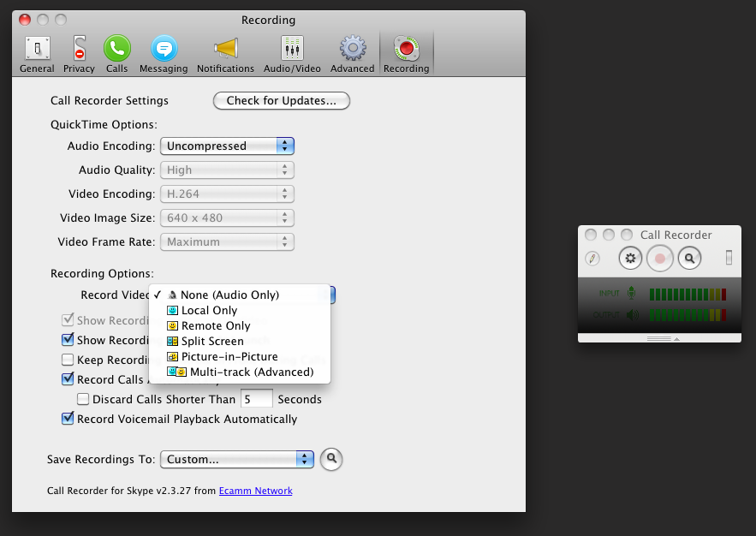Choose None (Audio Only) option
The width and height of the screenshot is (756, 536).
(x=240, y=295)
